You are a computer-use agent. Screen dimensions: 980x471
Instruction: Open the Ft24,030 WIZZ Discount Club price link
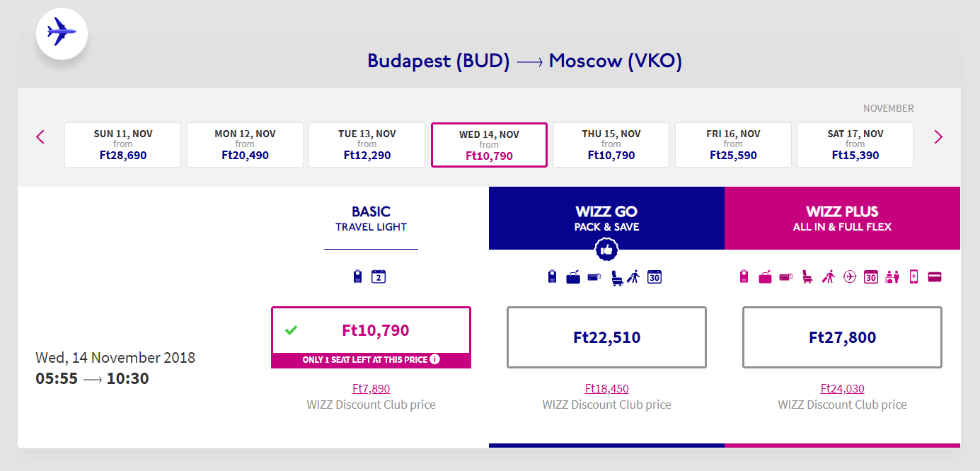842,388
